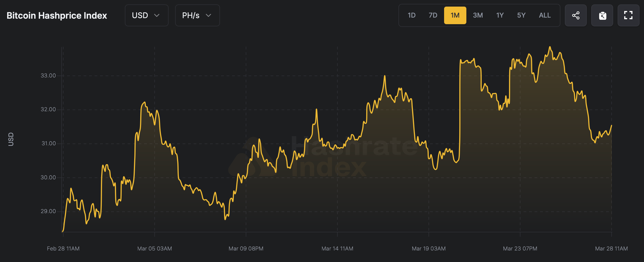644x262 pixels.
Task: Click the vertical USD axis title
Action: [x=11, y=139]
